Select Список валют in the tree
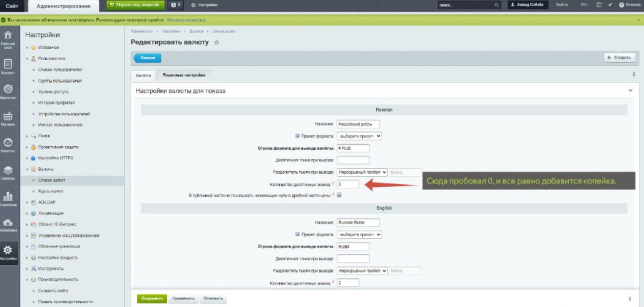Viewport: 644px width, 307px height. tap(51, 180)
